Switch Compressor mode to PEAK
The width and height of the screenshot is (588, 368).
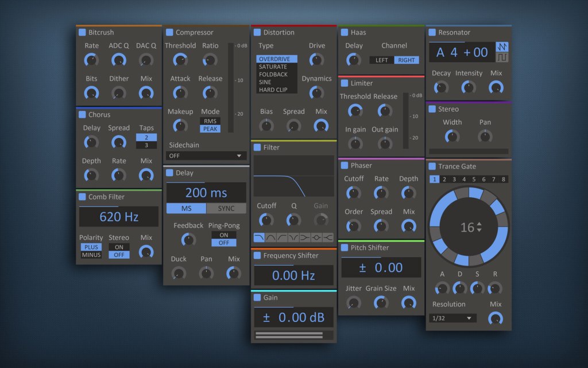tap(211, 129)
